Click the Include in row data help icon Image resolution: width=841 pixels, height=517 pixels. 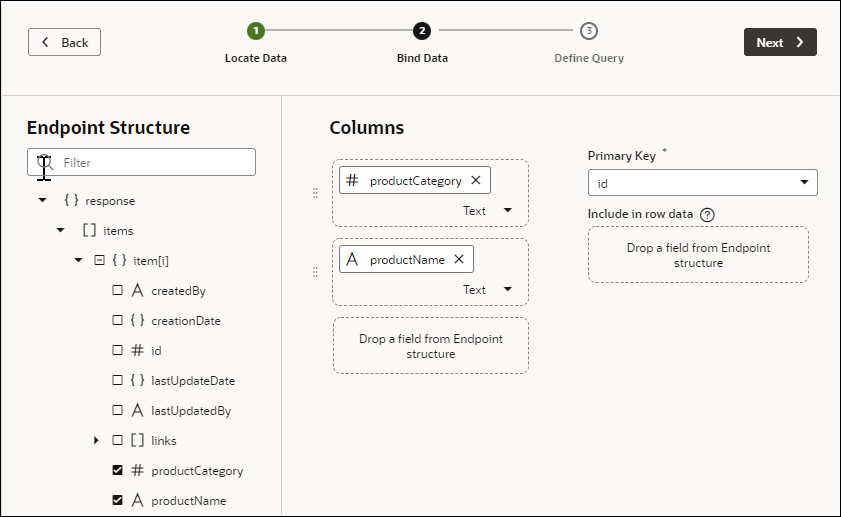[x=707, y=215]
